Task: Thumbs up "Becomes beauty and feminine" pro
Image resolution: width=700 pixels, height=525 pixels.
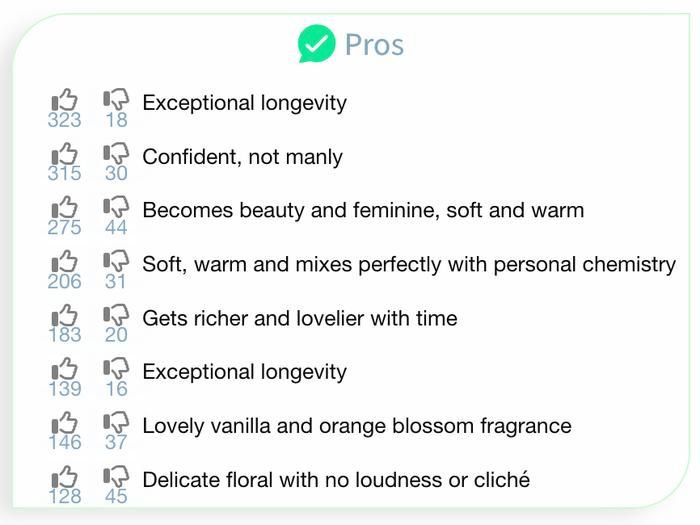Action: click(65, 208)
